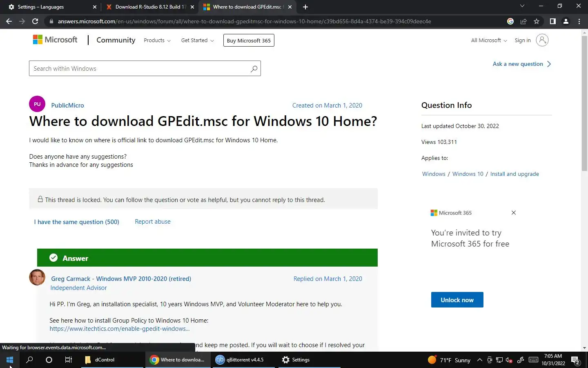Image resolution: width=588 pixels, height=368 pixels.
Task: Close the Download R-Studio tab
Action: point(192,7)
